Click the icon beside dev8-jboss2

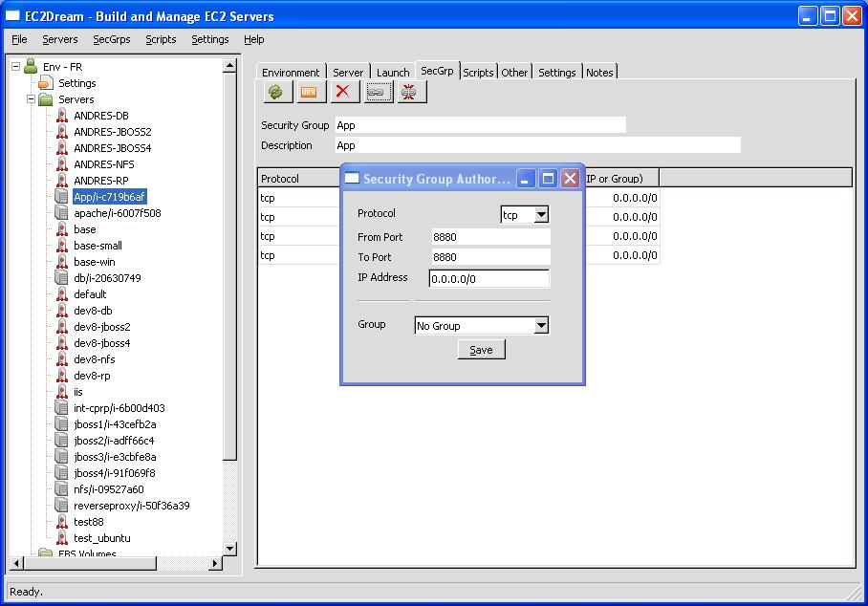[x=62, y=327]
